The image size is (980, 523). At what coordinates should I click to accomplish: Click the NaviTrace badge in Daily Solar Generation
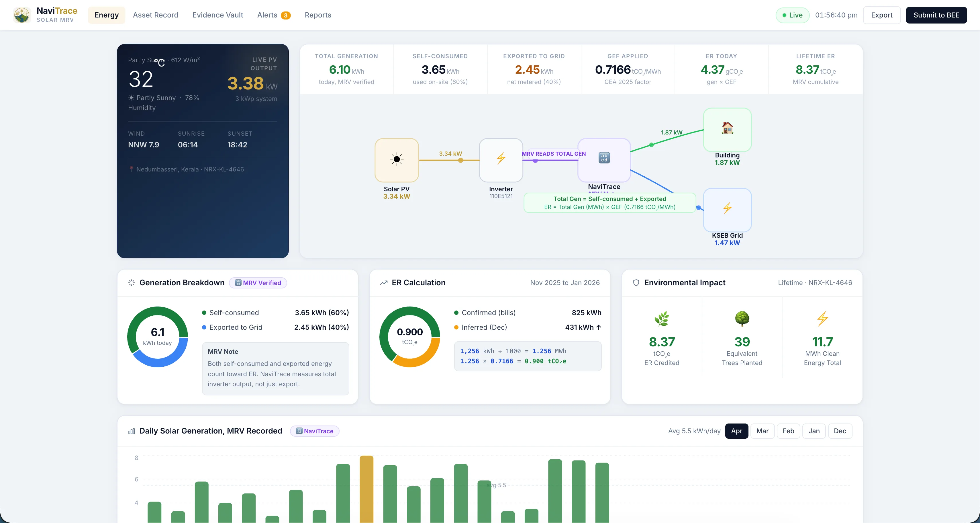(x=315, y=431)
